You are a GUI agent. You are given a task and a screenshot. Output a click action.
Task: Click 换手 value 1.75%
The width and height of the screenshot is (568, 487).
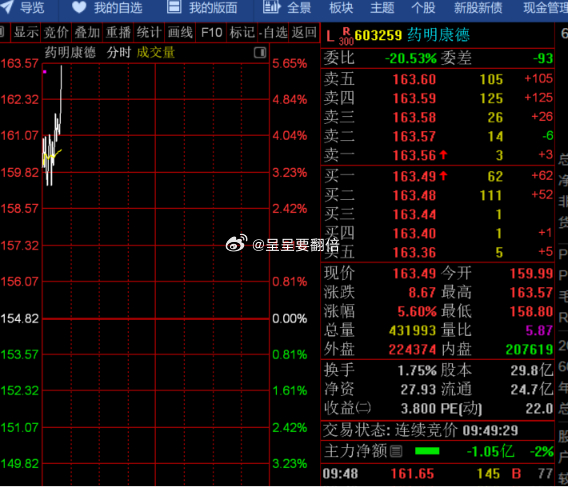click(417, 371)
